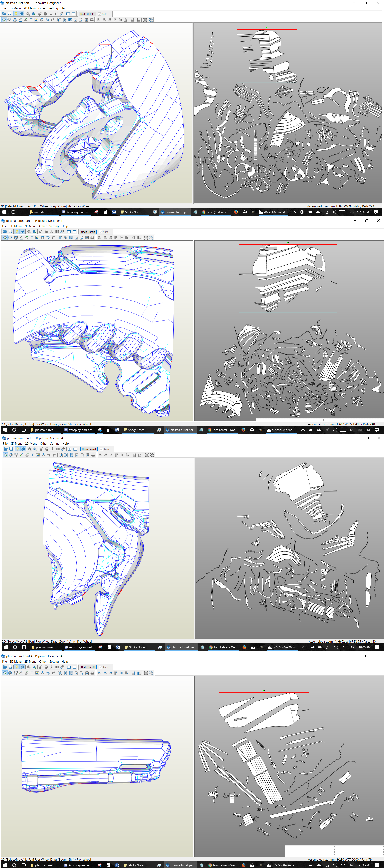
Task: Open the 3D Menu in part 4 window
Action: [16, 661]
